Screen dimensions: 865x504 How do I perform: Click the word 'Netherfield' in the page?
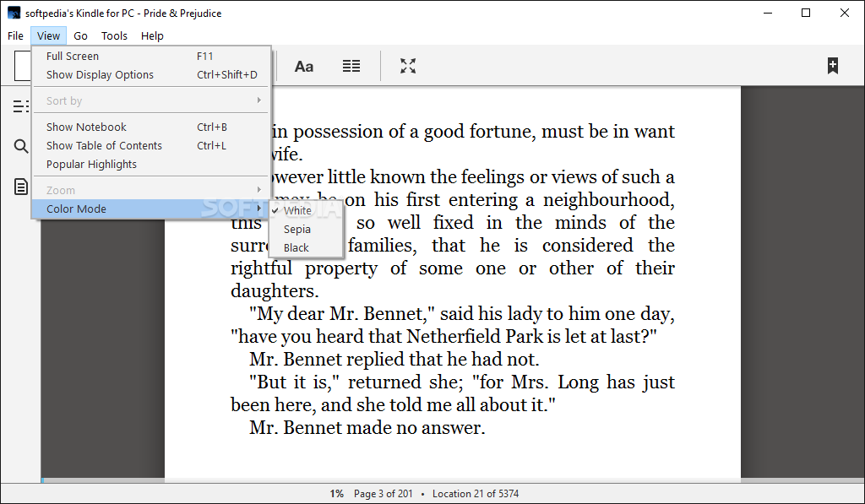[x=454, y=336]
